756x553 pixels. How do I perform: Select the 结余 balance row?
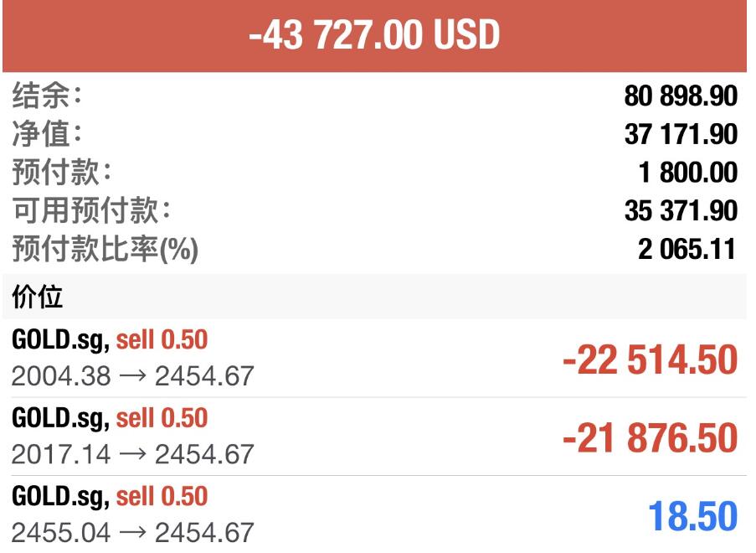tap(374, 95)
